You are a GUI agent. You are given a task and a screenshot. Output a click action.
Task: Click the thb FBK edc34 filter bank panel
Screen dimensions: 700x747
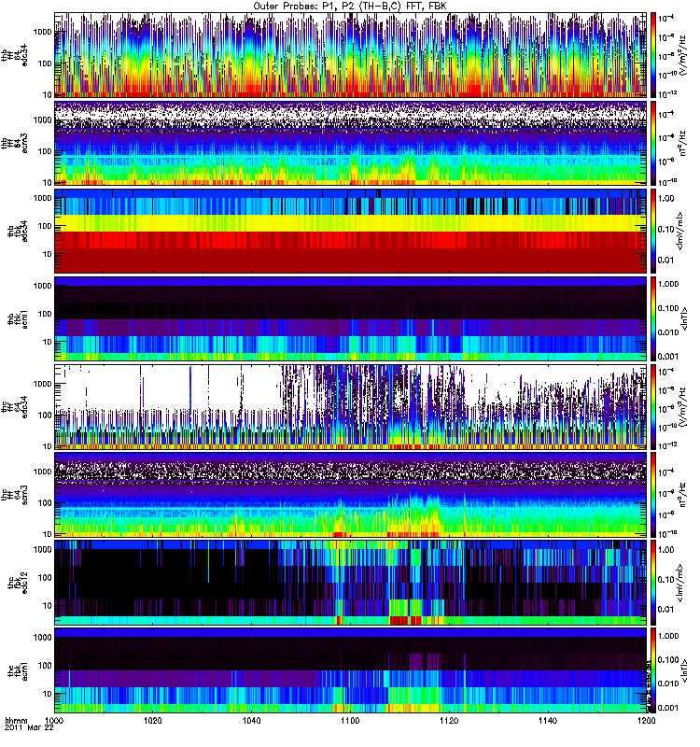(350, 231)
